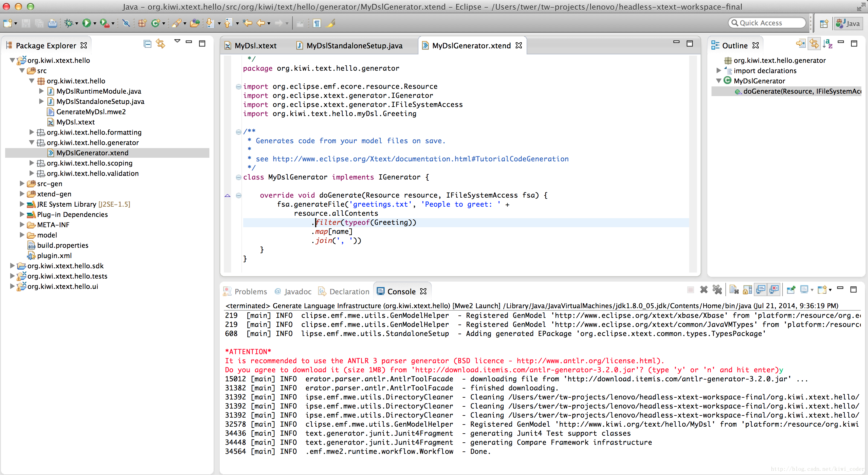The height and width of the screenshot is (475, 868).
Task: Click the Previous Annotation arrow icon
Action: tap(229, 23)
